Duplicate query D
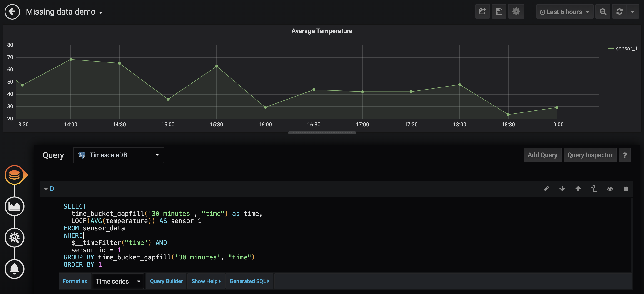The image size is (644, 294). (594, 189)
